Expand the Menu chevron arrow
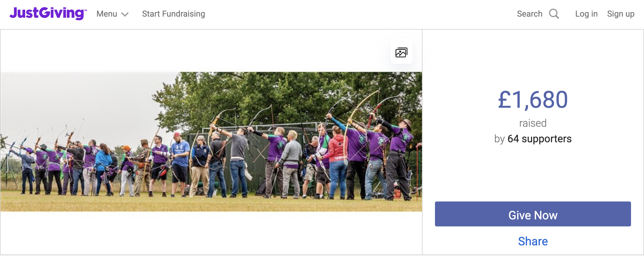The height and width of the screenshot is (256, 644). 125,15
